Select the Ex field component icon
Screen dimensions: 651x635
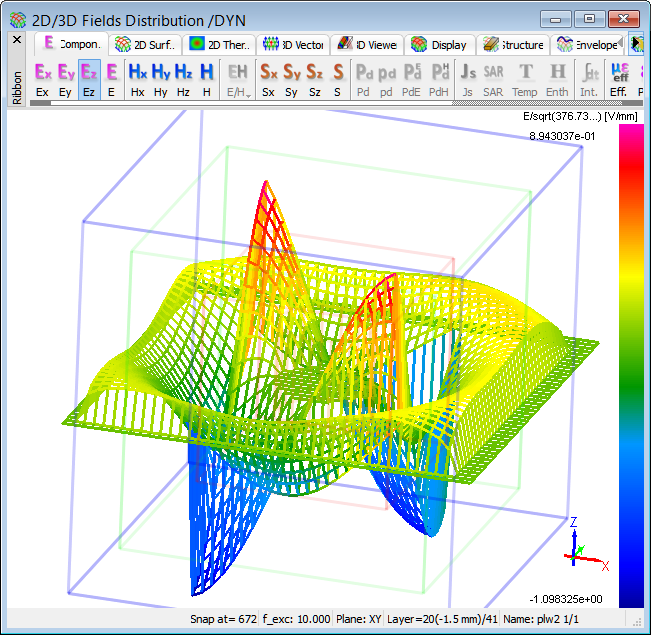pyautogui.click(x=42, y=79)
